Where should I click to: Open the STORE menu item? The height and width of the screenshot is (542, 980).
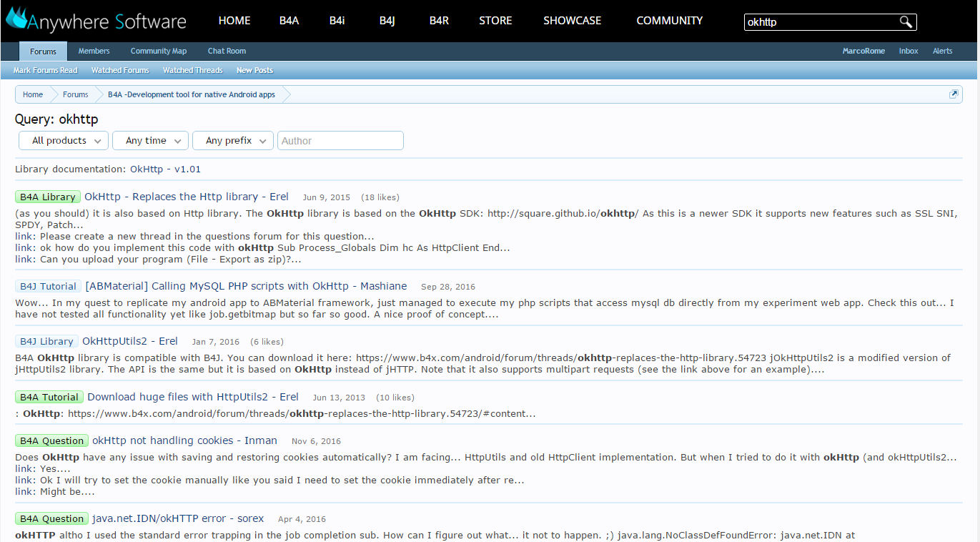coord(495,21)
